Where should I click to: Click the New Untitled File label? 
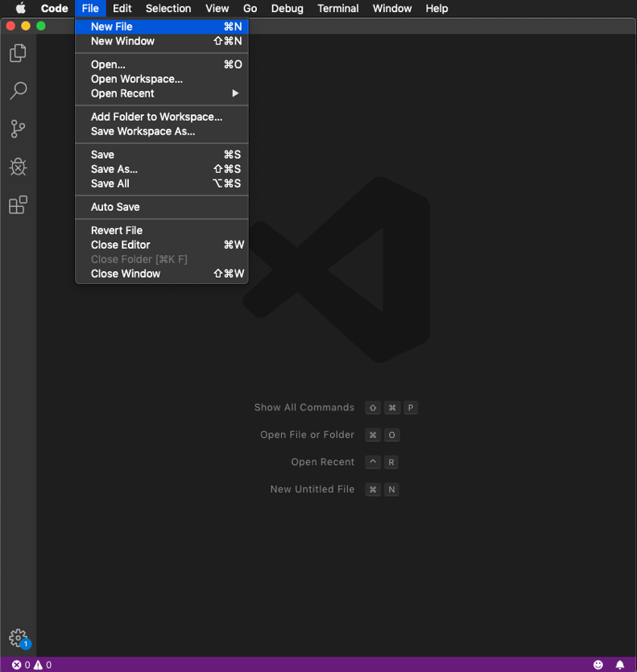click(x=312, y=489)
